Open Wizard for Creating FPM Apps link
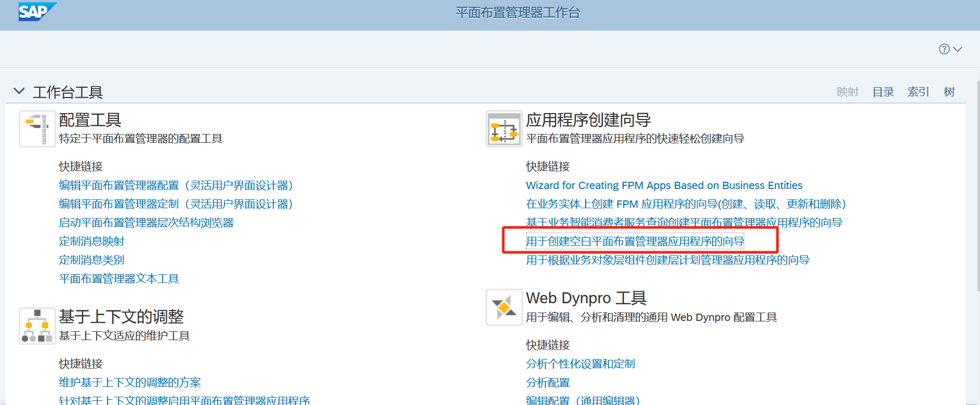This screenshot has width=980, height=405. pyautogui.click(x=664, y=185)
